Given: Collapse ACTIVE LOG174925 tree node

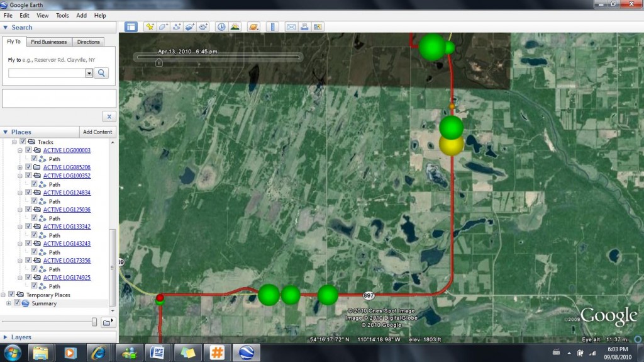Looking at the screenshot, I should point(19,278).
